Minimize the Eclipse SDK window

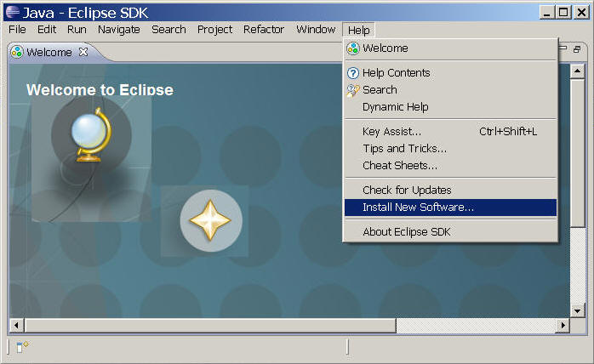[546, 13]
